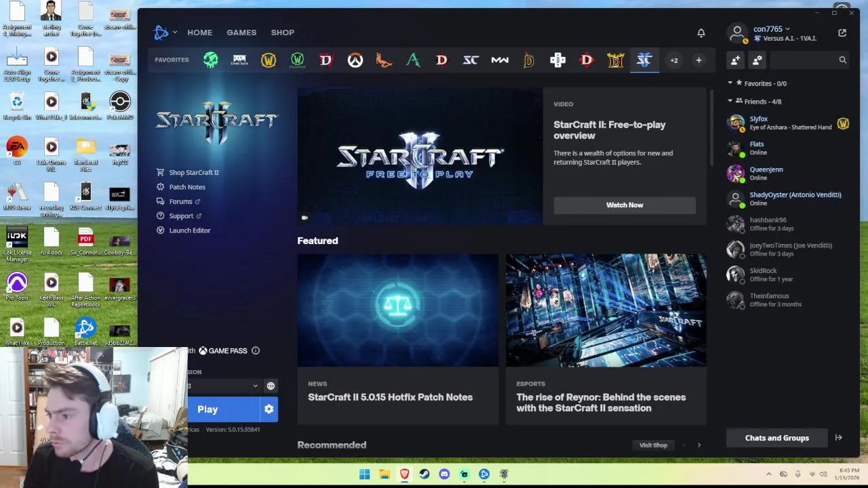
Task: Pop out the social panel window
Action: pos(842,33)
